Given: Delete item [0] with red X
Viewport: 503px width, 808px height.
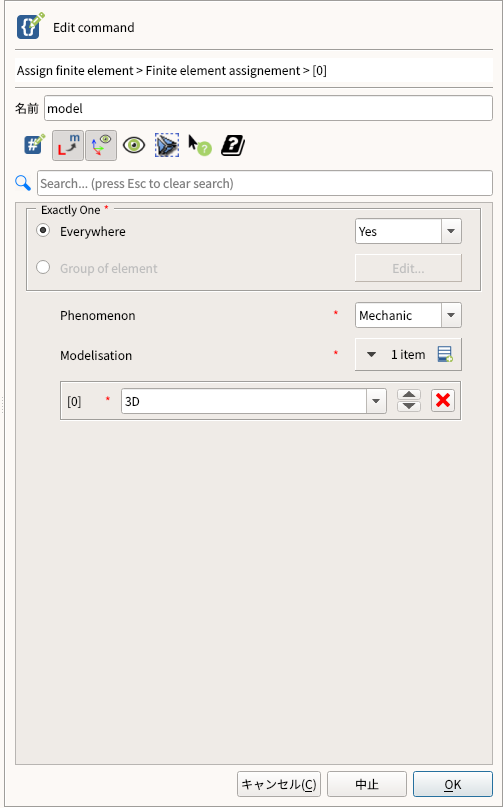Looking at the screenshot, I should tap(443, 400).
